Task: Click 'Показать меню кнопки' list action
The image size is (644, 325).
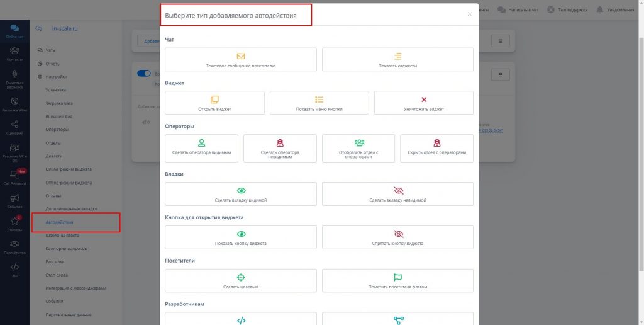Action: (x=319, y=103)
